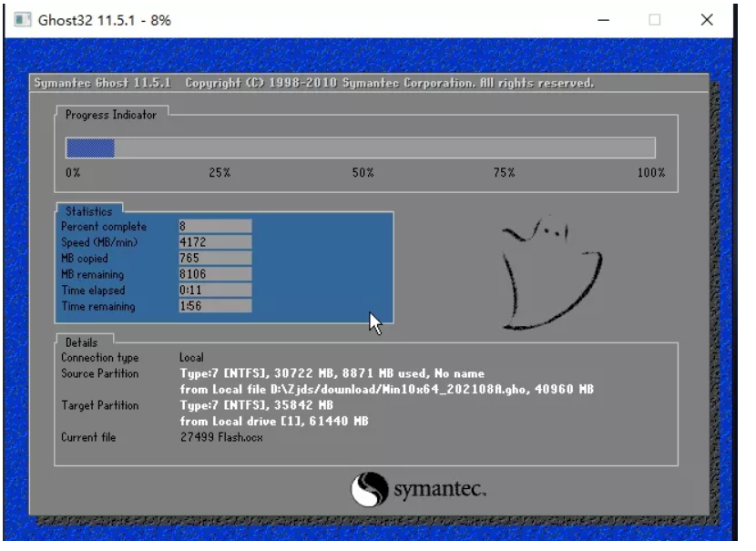The image size is (756, 551).
Task: Click the 50% mark under the progress bar
Action: [363, 172]
